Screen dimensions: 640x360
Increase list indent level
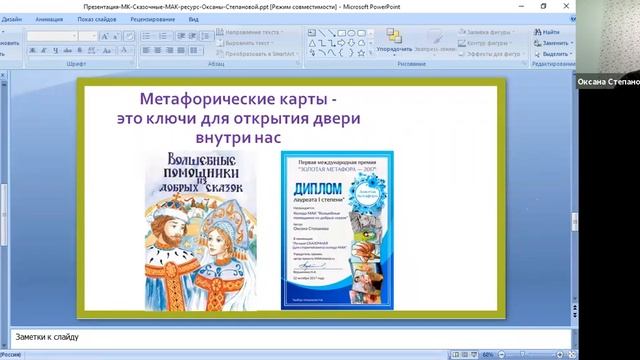tap(192, 36)
